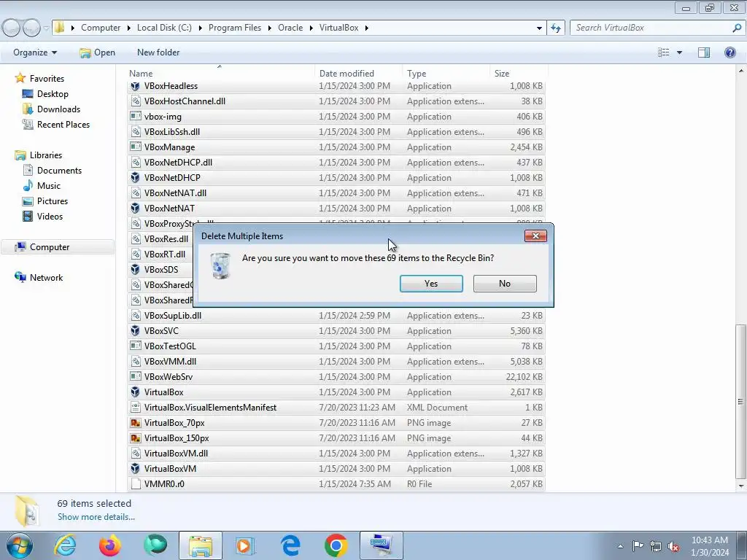Click the file list vertical scrollbar thumb

point(740,402)
